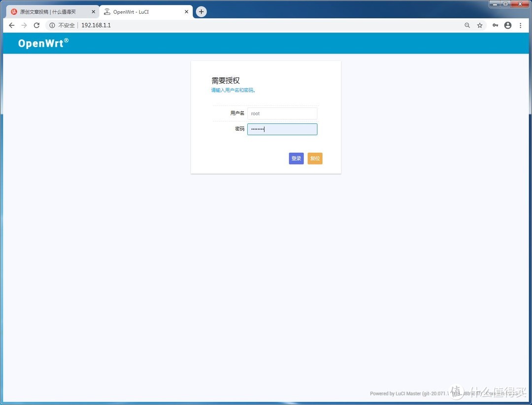Minimize the Chrome window
The width and height of the screenshot is (532, 405).
[x=496, y=4]
